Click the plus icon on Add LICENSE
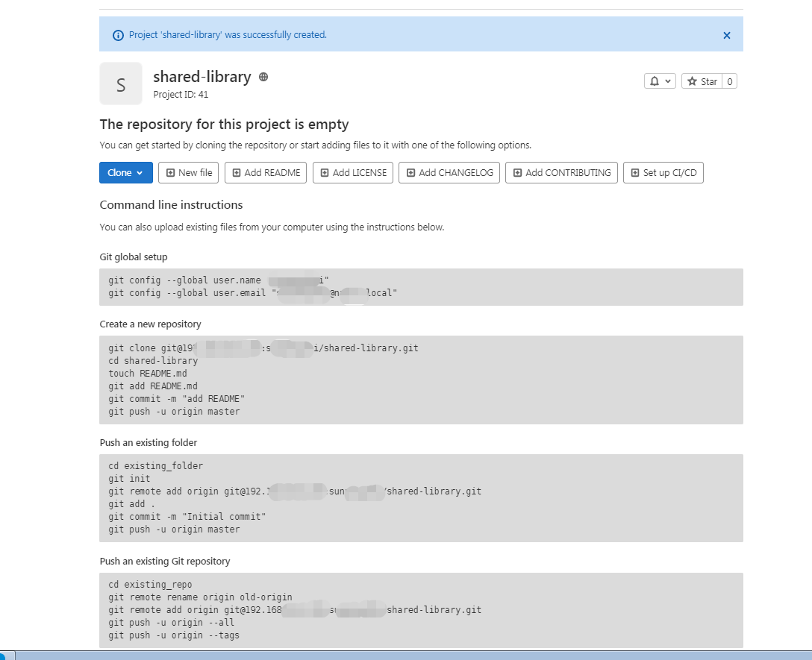Viewport: 812px width, 660px height. pos(325,173)
